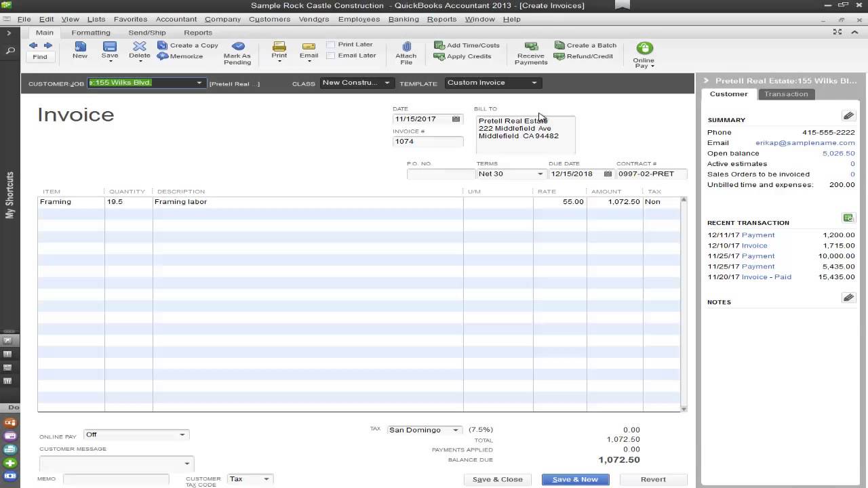
Task: Open the Customer Message dropdown
Action: click(187, 464)
